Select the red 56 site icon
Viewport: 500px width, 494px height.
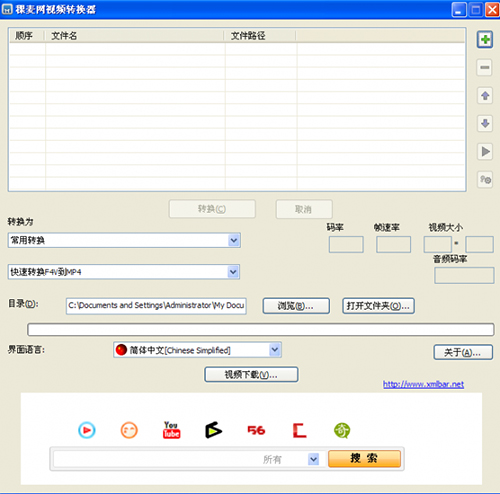pyautogui.click(x=256, y=430)
